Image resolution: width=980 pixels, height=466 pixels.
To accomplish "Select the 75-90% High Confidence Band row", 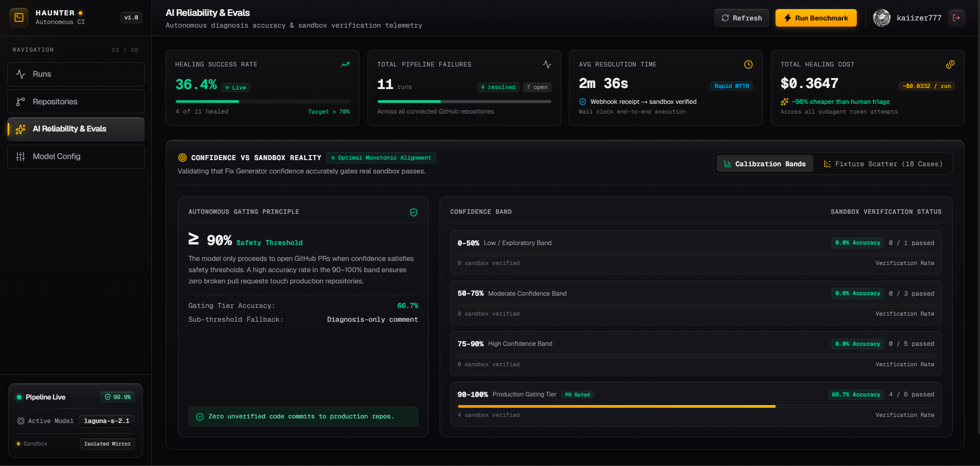I will [696, 354].
